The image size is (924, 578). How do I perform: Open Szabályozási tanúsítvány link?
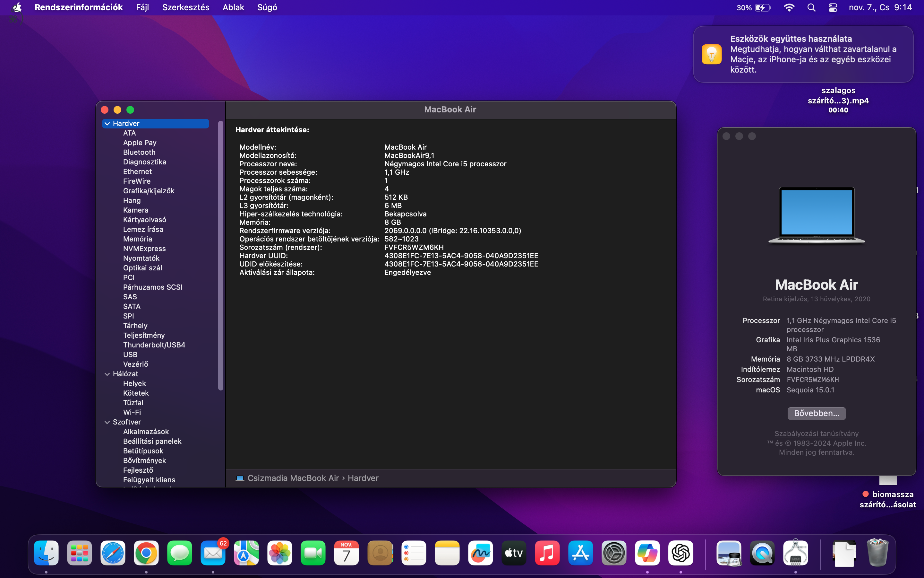pos(817,433)
